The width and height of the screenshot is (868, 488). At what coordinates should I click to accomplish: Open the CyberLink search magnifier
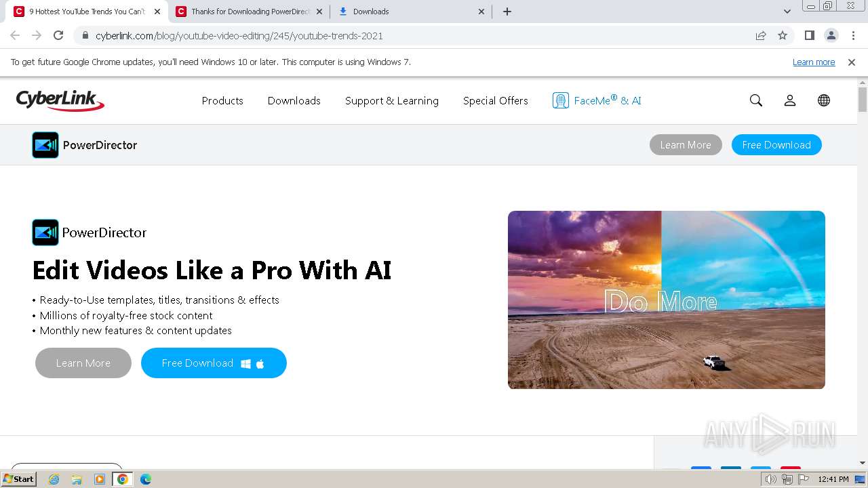[x=756, y=100]
